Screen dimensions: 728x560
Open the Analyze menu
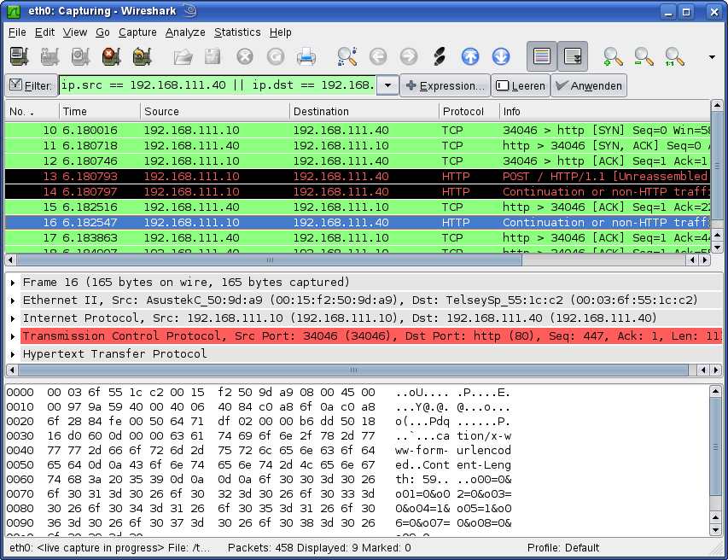(185, 32)
